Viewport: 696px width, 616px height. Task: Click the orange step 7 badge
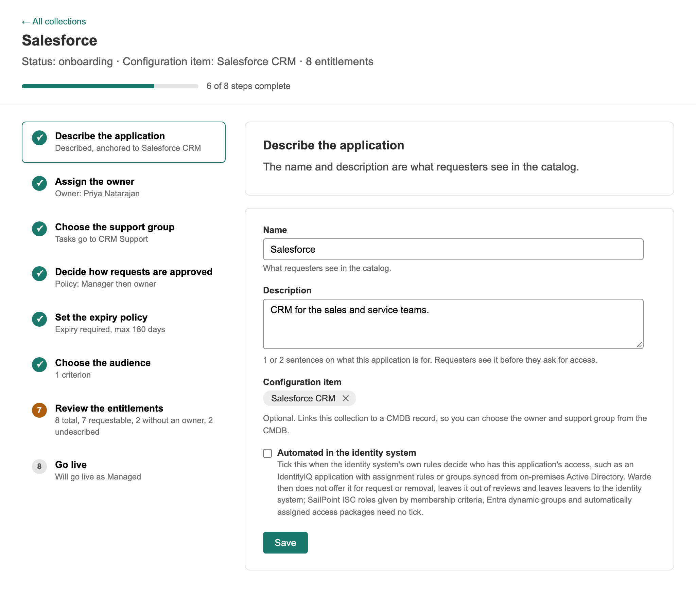[39, 410]
